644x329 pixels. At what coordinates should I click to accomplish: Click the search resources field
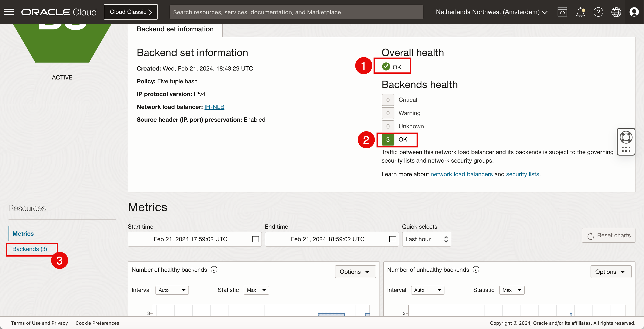[x=296, y=12]
